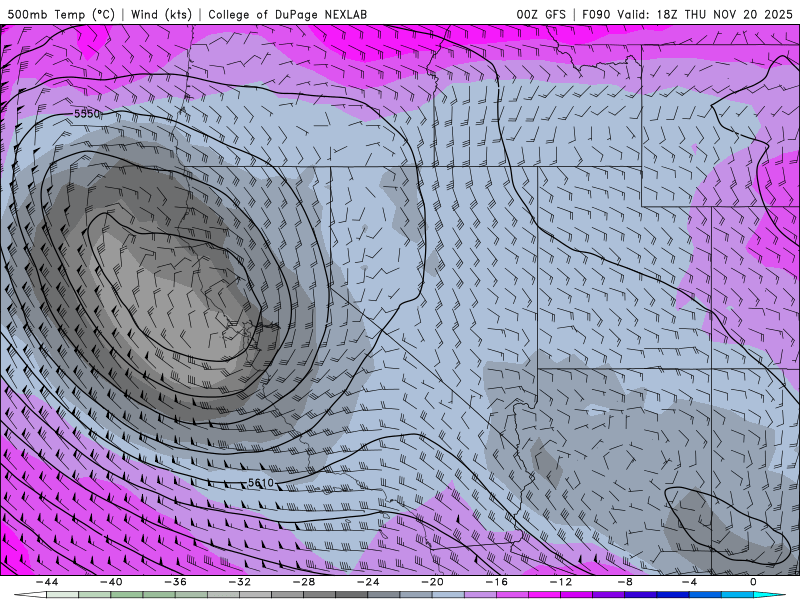This screenshot has height=600, width=800.
Task: Click the -40 colorbar tick label
Action: [x=111, y=582]
